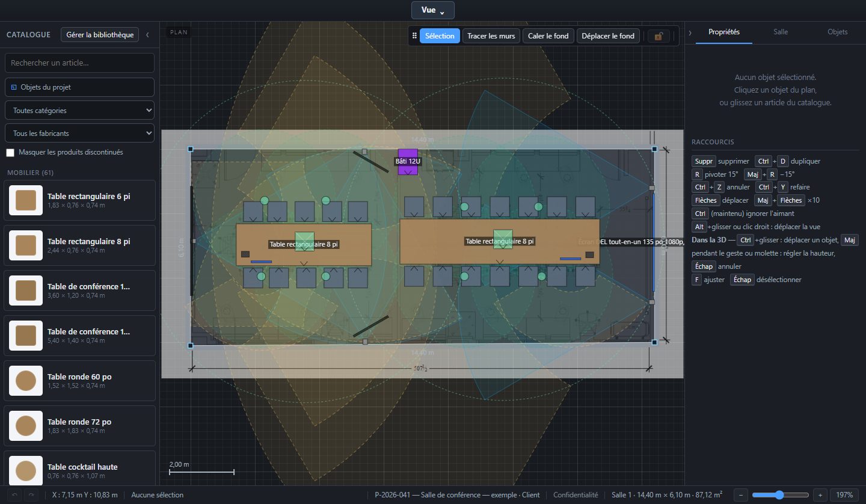
Task: Select the purple Bâti 12U rack object
Action: pos(407,162)
